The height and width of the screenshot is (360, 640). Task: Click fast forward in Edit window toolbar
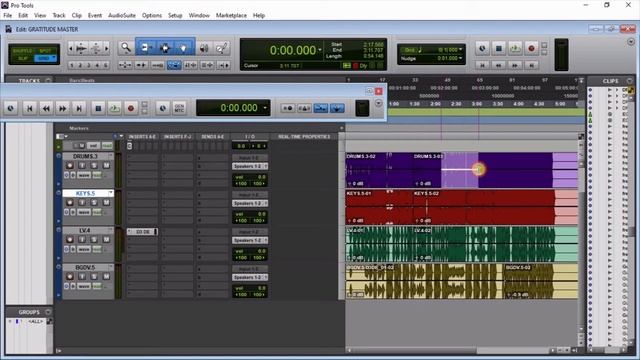[515, 65]
